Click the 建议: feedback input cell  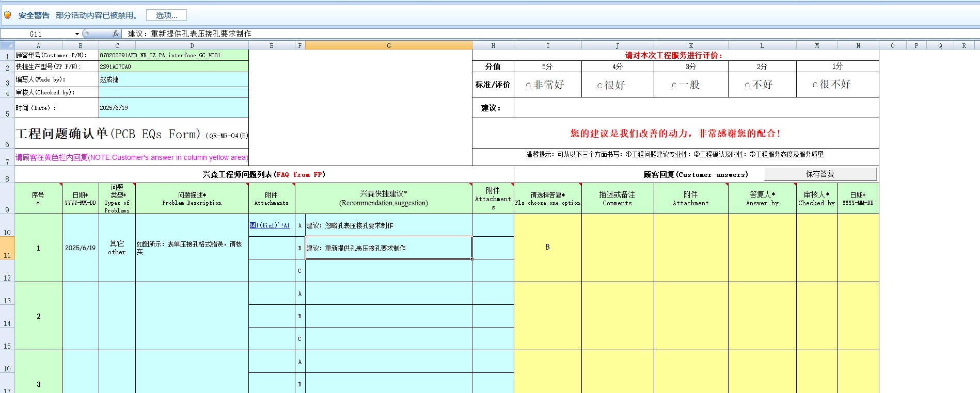696,108
